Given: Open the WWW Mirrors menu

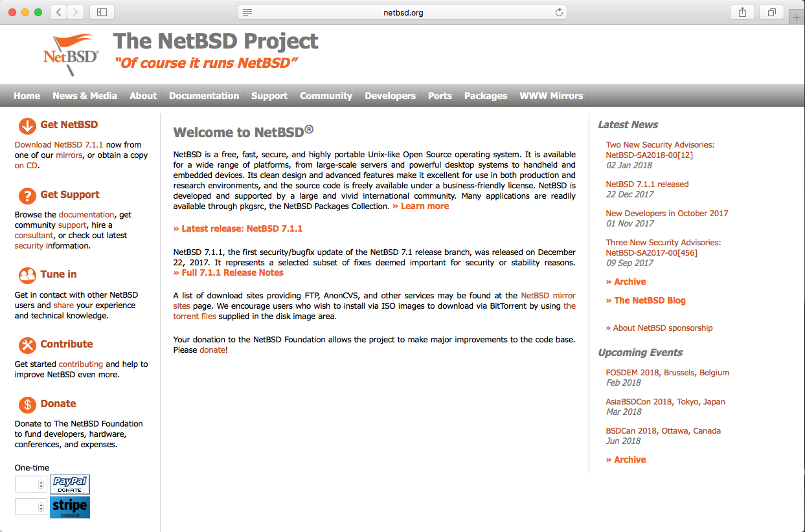Looking at the screenshot, I should [551, 96].
